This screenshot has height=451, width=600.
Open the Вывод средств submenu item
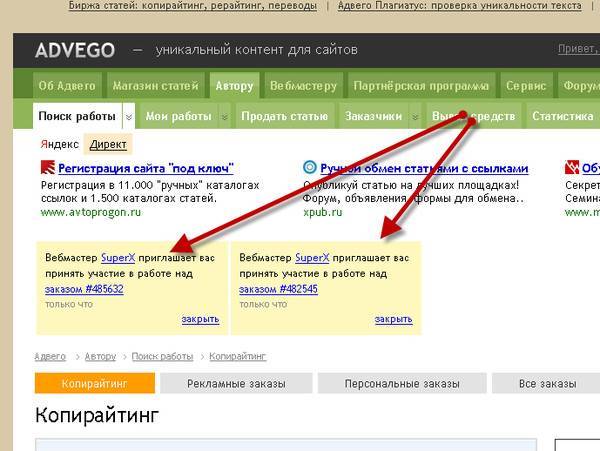tap(473, 116)
